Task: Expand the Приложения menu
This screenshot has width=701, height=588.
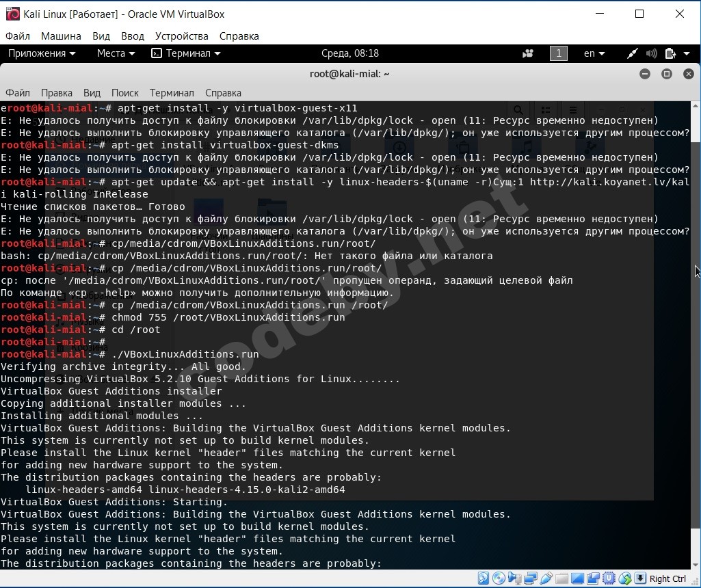Action: click(x=42, y=53)
